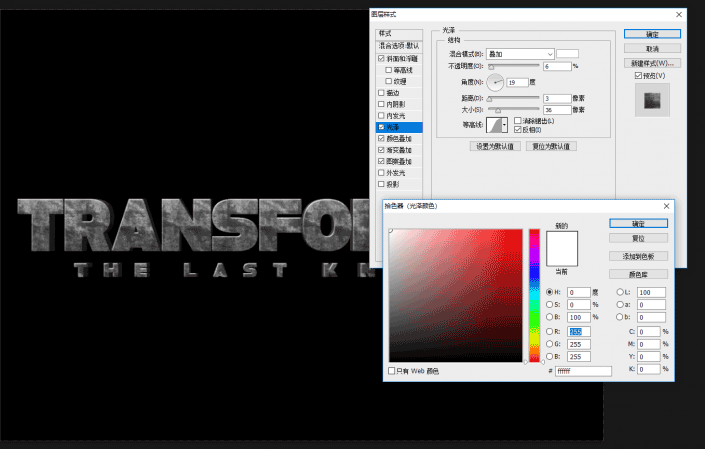Click the 添加到色板 add to swatches button

pos(638,256)
